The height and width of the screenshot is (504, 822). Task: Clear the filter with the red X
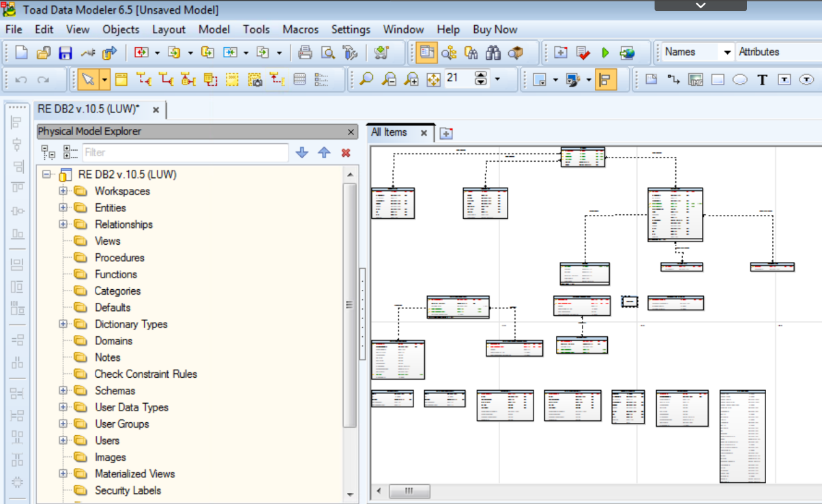click(x=346, y=153)
